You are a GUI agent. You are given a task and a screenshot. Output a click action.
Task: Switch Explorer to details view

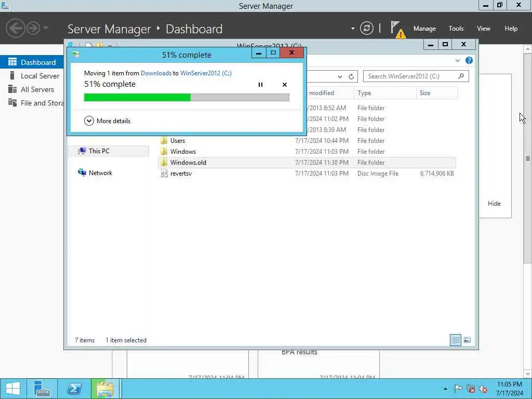(x=455, y=340)
